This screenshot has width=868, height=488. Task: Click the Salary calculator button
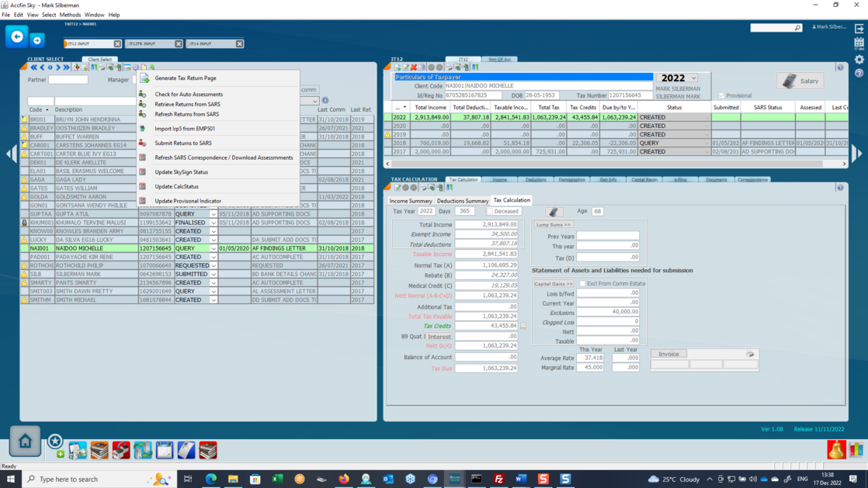pos(800,81)
